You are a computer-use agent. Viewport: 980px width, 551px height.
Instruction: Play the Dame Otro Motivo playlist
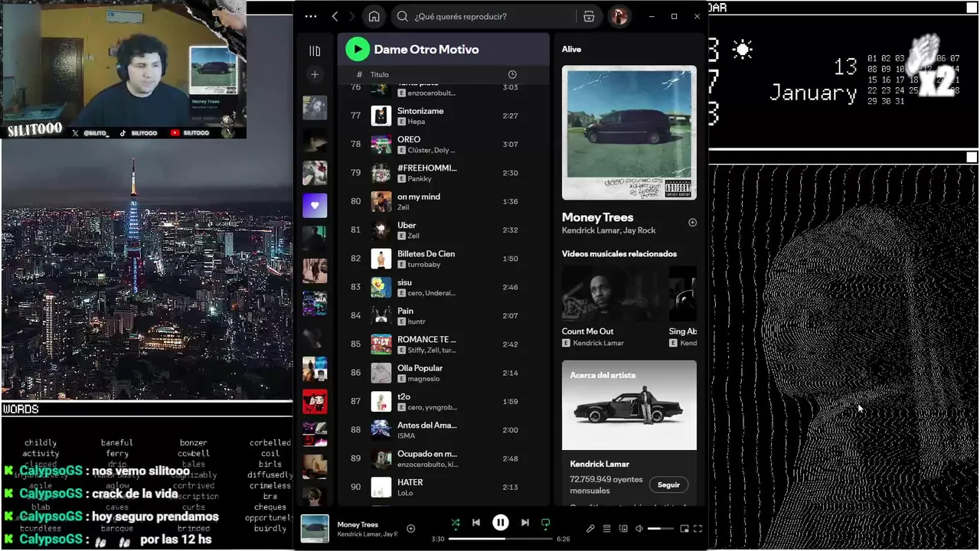click(358, 49)
